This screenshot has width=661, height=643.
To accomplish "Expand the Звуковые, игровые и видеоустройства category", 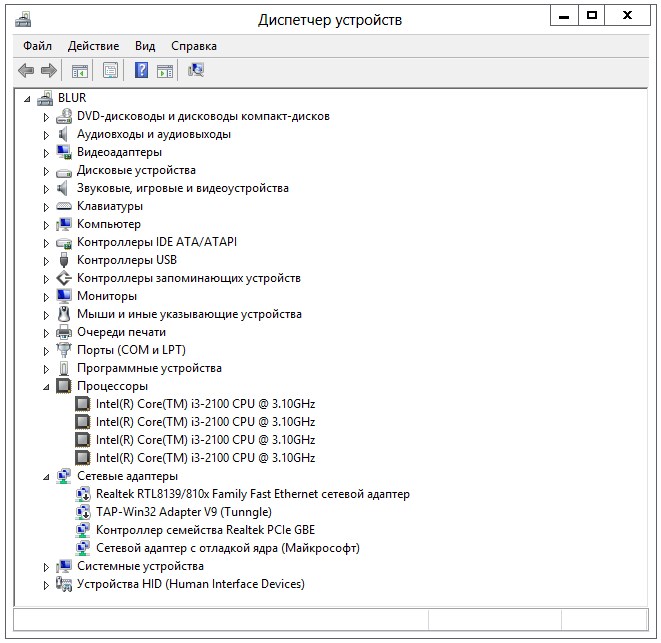I will tap(46, 189).
